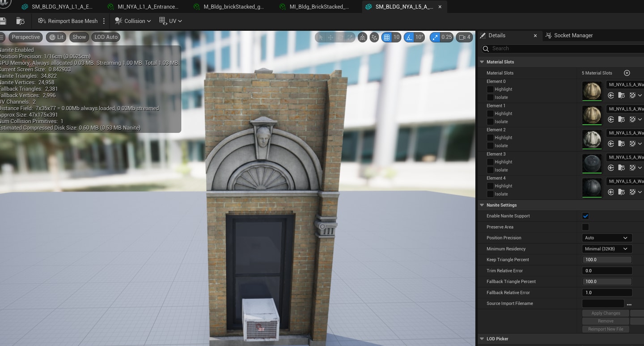Close the SM_BLDG_NYA_L5_A_ tab

(x=440, y=7)
